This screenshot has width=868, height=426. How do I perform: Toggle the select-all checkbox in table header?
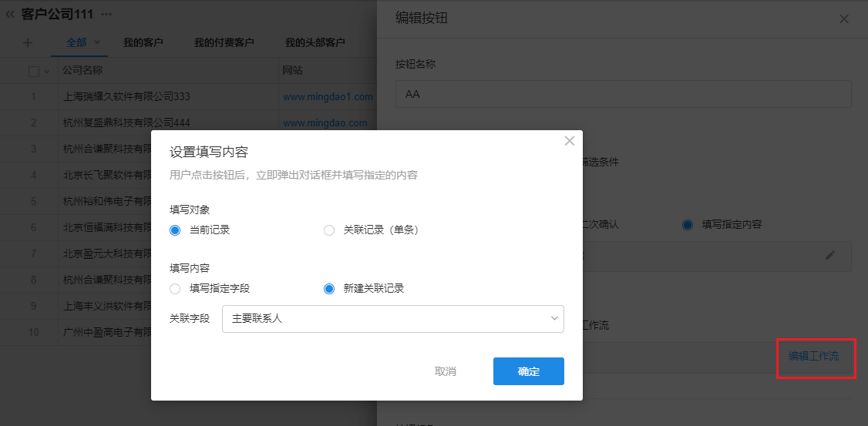[x=34, y=72]
